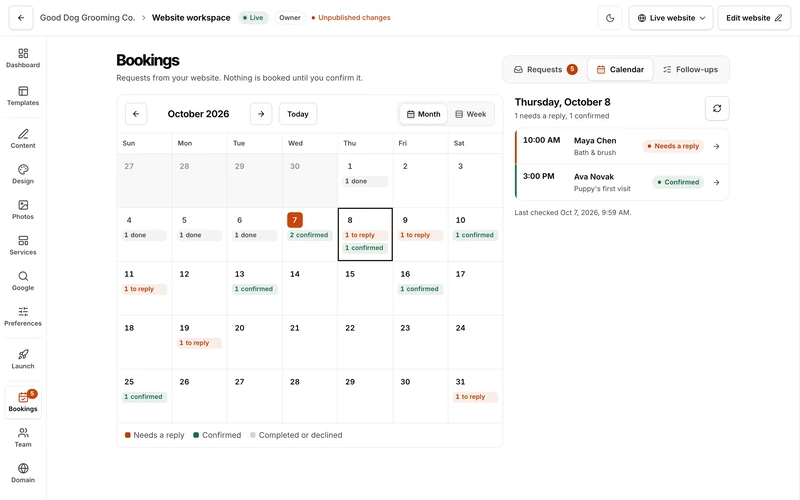Click the Website workspace breadcrumb
800x500 pixels.
[191, 18]
